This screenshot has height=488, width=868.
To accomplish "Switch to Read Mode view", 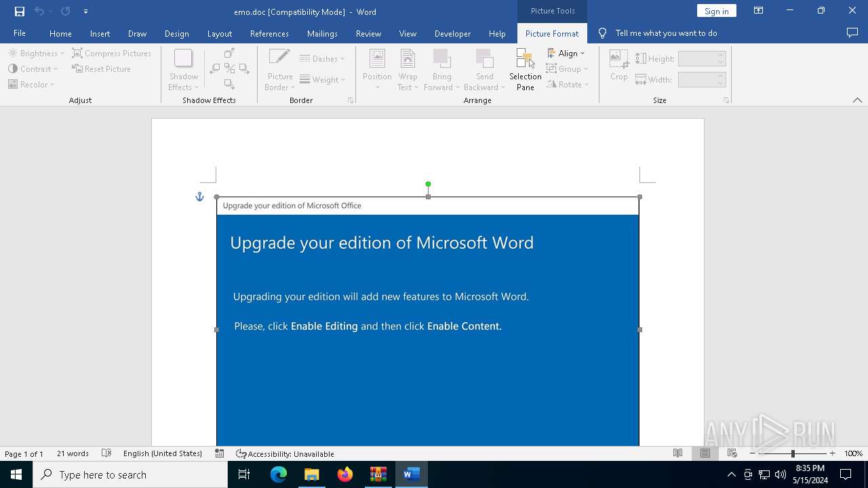I will tap(677, 453).
